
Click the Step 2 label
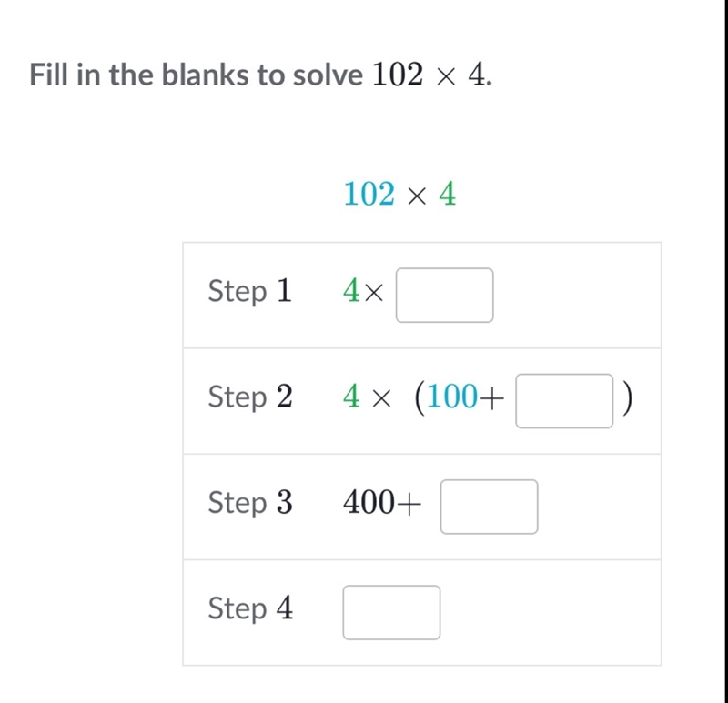250,397
